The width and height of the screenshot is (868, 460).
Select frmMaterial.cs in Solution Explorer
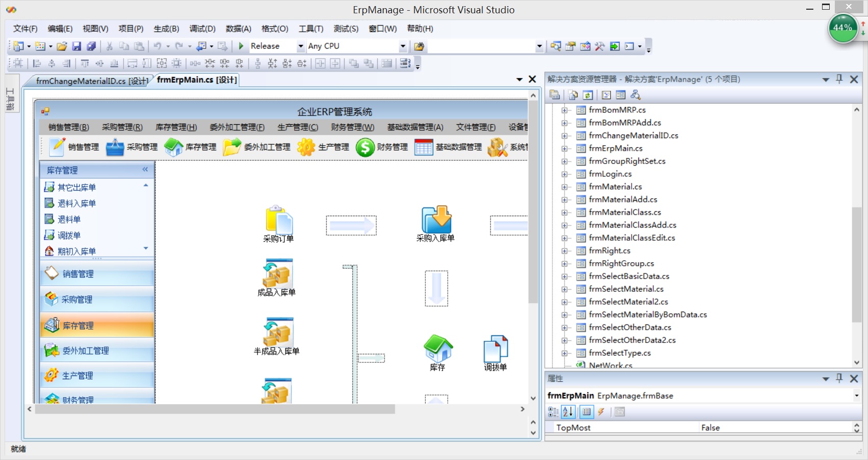tap(615, 187)
